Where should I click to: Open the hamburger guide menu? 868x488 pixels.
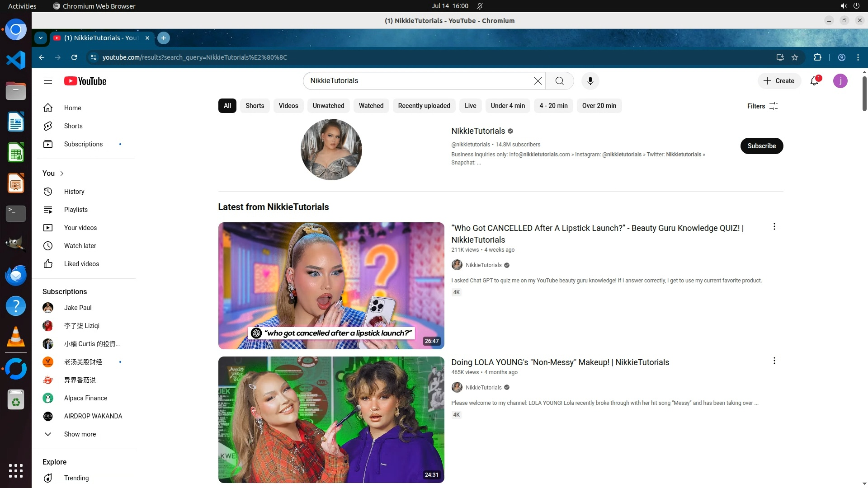coord(48,81)
